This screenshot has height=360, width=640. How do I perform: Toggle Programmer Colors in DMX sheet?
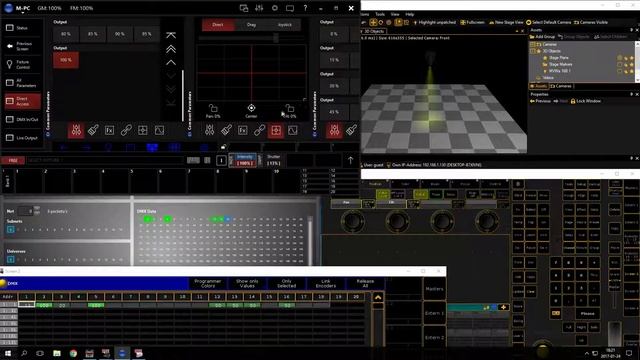tap(207, 283)
